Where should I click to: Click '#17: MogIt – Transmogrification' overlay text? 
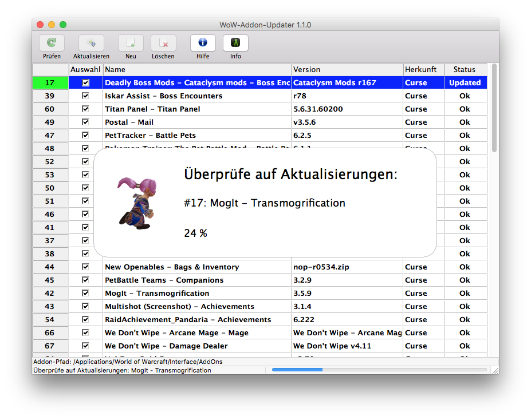[265, 203]
